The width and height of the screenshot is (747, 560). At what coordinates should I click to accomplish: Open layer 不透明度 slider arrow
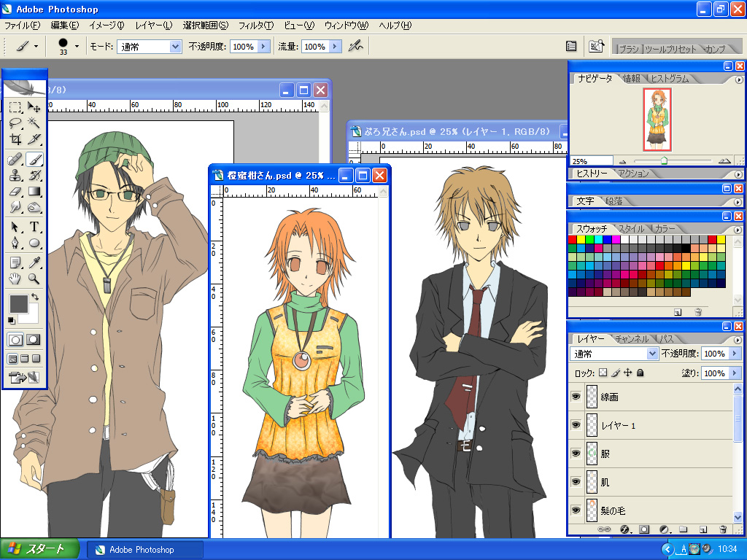tap(734, 354)
